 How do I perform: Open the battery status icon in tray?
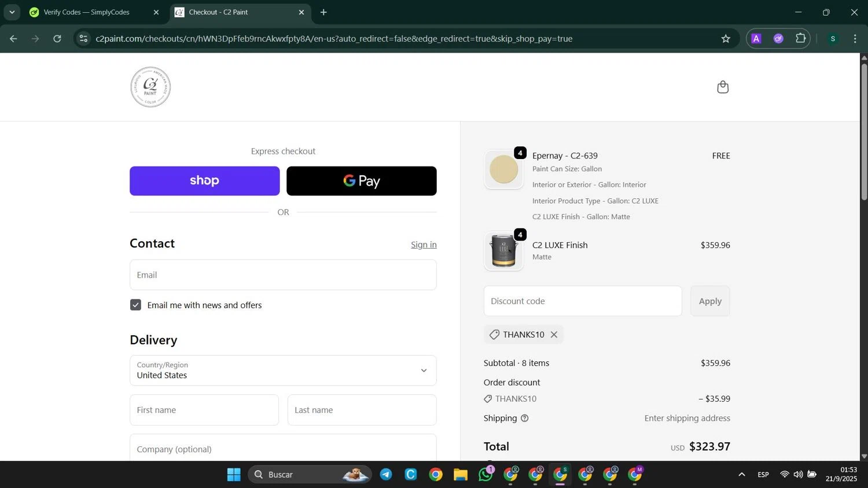point(812,475)
